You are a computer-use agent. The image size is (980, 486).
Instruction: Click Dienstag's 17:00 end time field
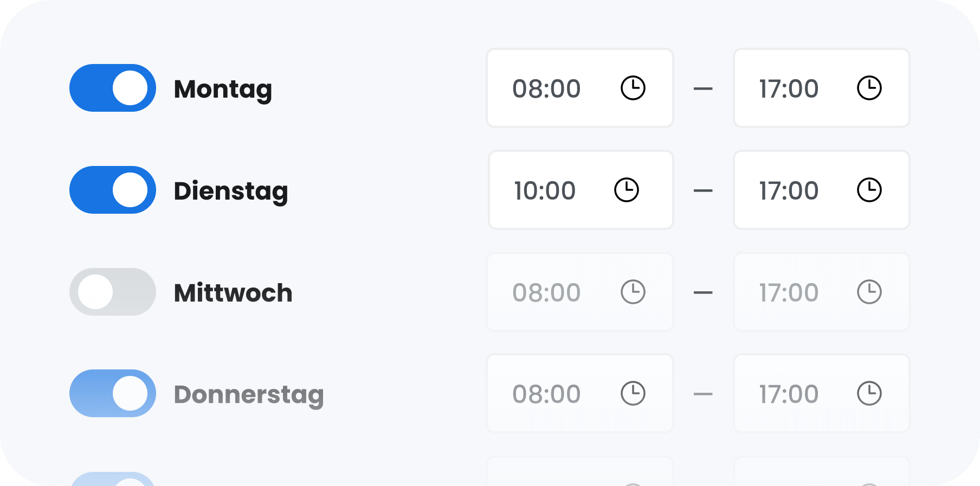(x=789, y=190)
